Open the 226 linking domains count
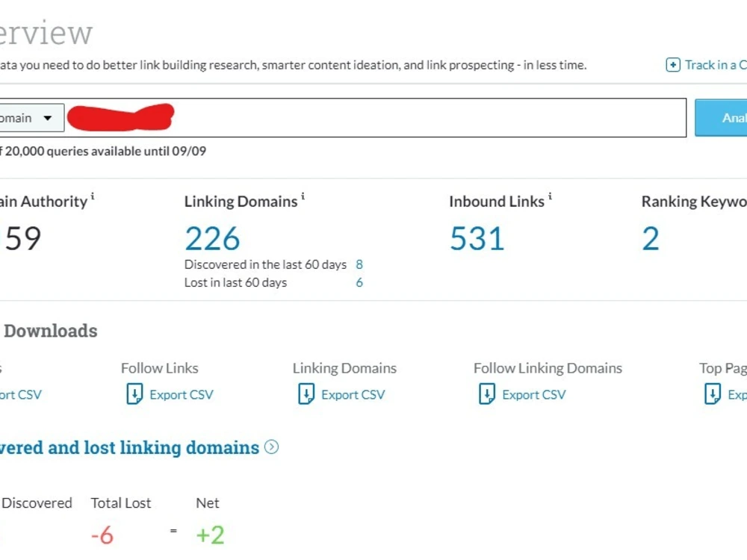 click(x=212, y=239)
